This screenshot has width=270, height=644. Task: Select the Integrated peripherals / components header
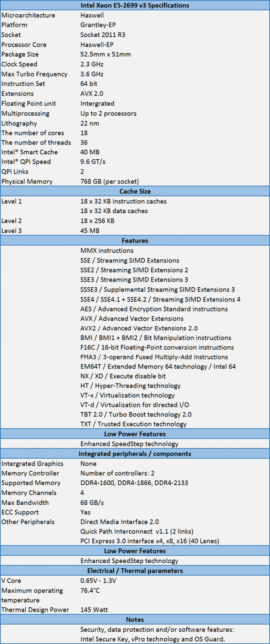(135, 454)
